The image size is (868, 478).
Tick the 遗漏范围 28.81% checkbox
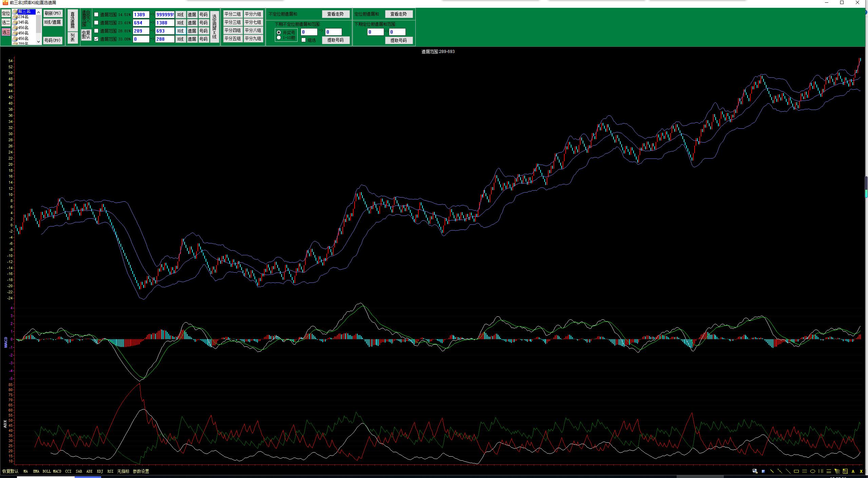[96, 31]
